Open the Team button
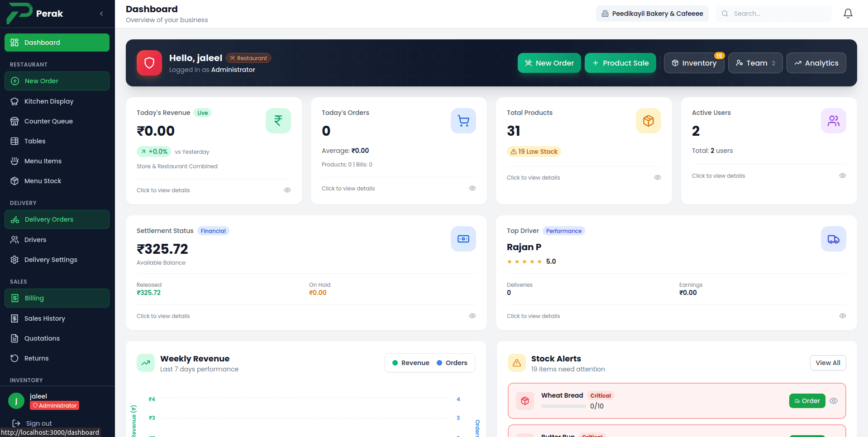Viewport: 868px width, 437px height. coord(755,63)
